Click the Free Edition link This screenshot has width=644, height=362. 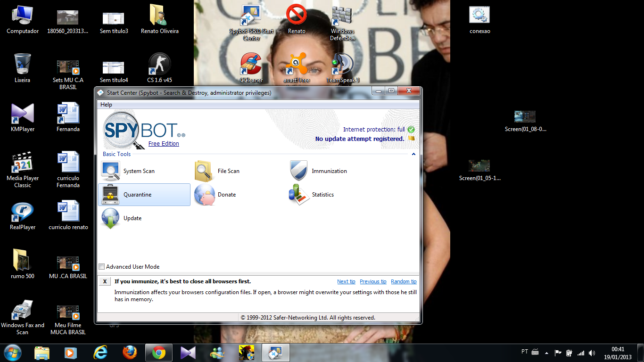164,144
